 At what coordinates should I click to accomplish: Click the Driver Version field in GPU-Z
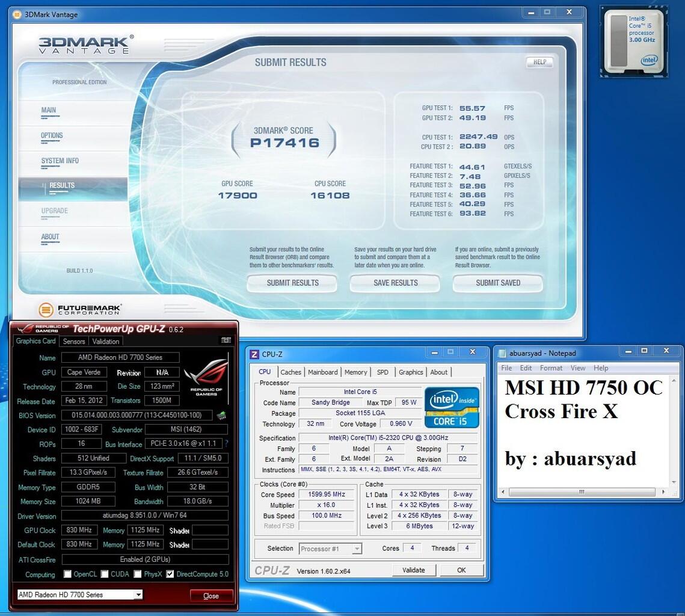pyautogui.click(x=144, y=516)
